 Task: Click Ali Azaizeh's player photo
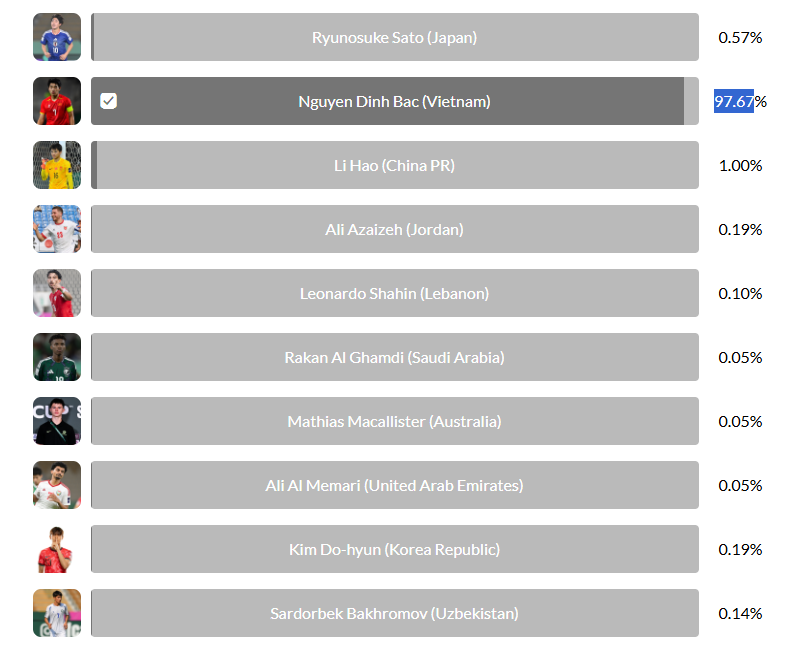[x=56, y=229]
